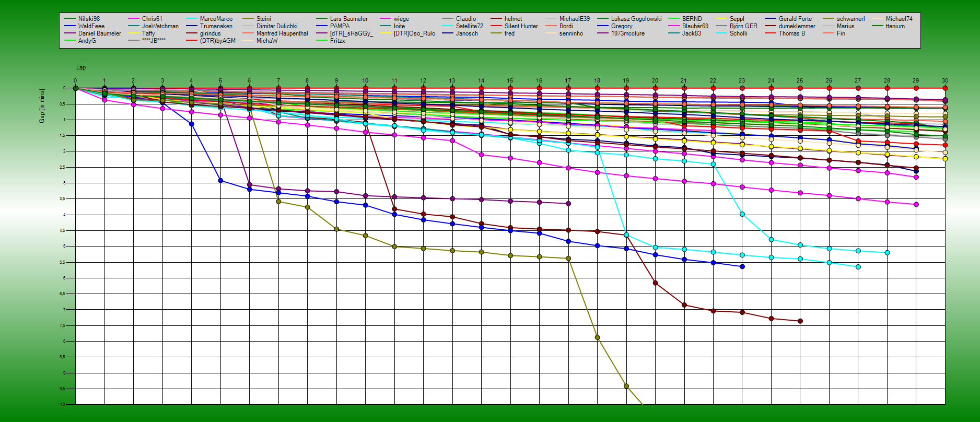
Task: Click the olive data point at lap 18
Action: pos(597,337)
